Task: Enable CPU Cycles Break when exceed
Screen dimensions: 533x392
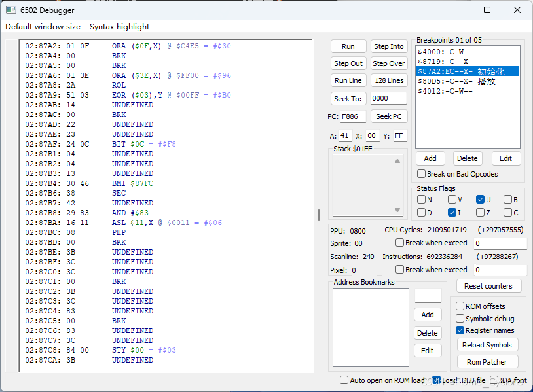Action: click(400, 243)
